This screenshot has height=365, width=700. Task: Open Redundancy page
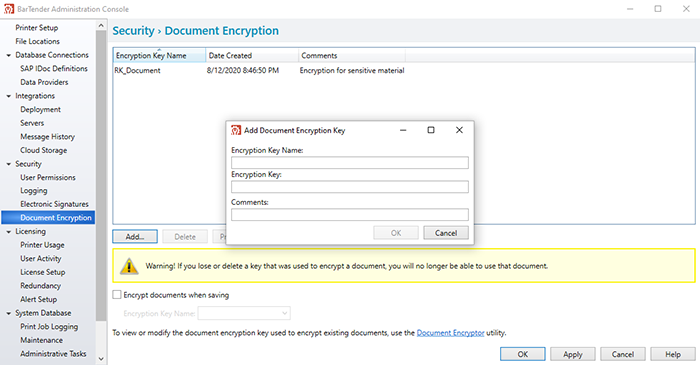pyautogui.click(x=41, y=286)
